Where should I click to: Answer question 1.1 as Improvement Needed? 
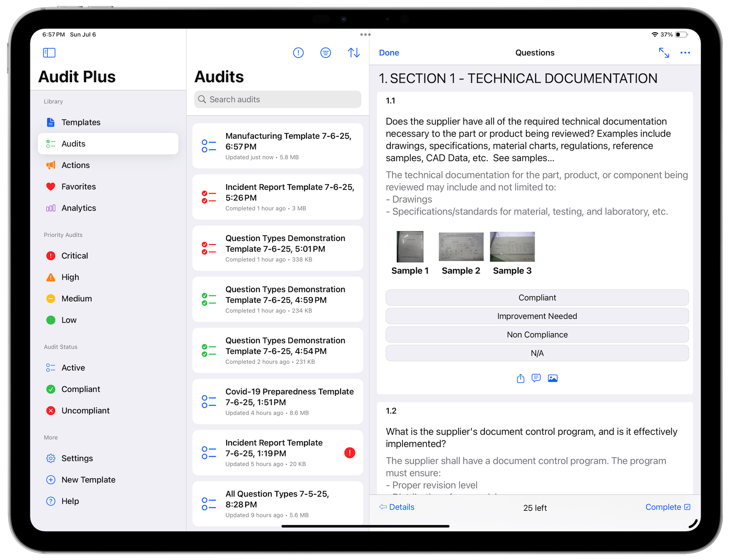[x=537, y=316]
